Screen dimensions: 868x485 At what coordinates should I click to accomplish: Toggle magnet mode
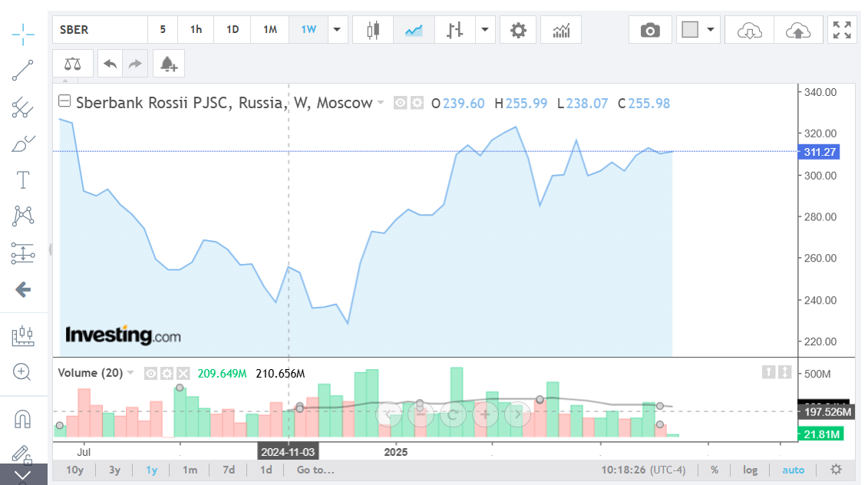pos(23,419)
